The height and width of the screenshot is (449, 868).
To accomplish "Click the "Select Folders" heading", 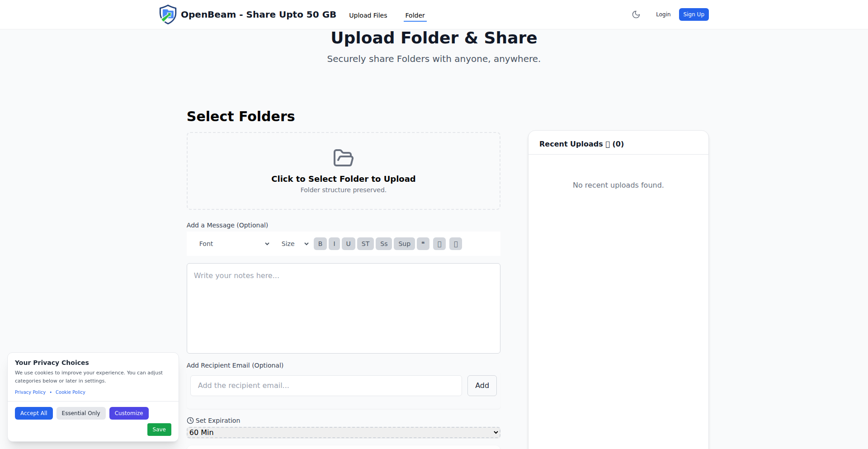I will [241, 116].
